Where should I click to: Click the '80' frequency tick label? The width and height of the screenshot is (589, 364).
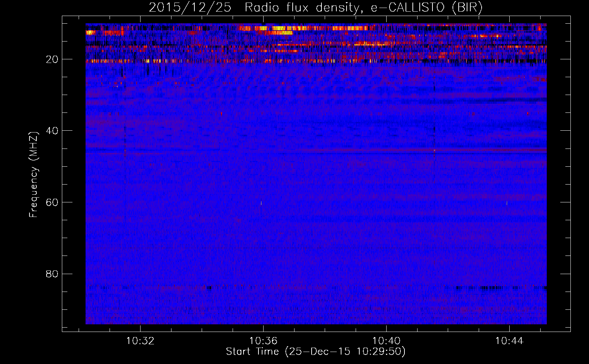point(52,274)
